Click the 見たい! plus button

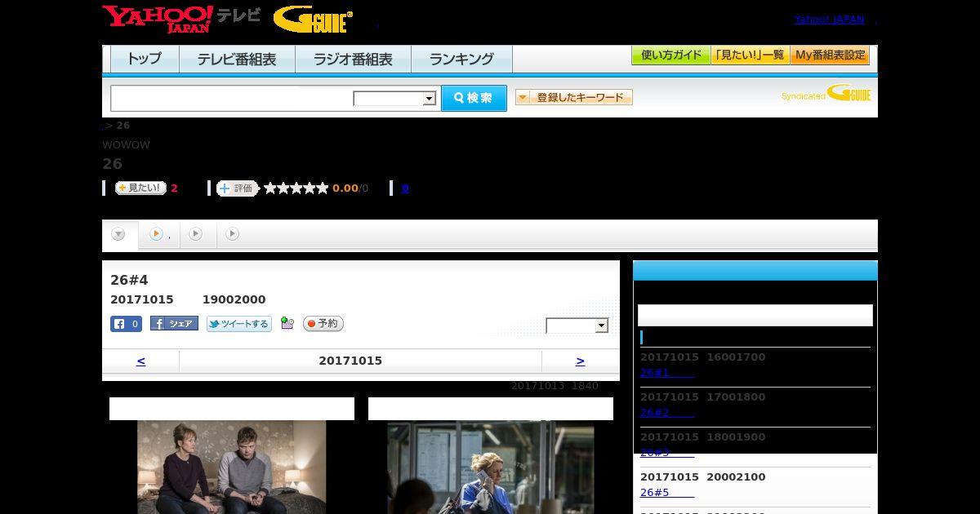(140, 188)
